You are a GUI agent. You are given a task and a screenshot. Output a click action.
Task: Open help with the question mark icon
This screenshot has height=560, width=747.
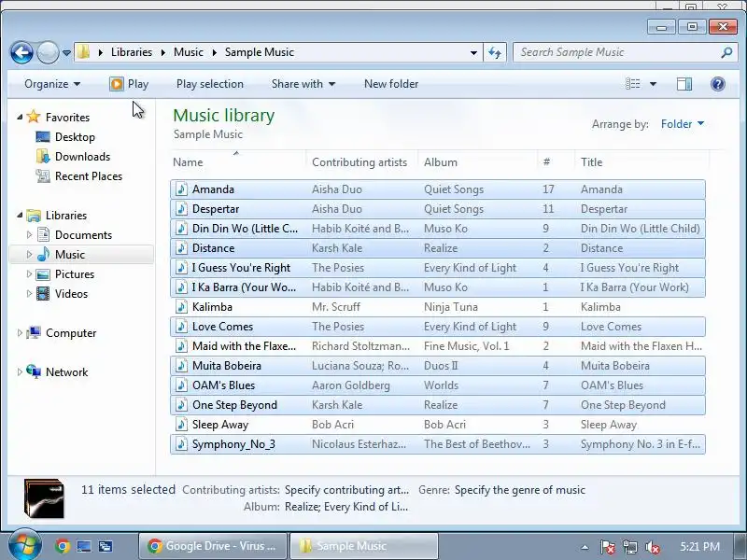(717, 84)
